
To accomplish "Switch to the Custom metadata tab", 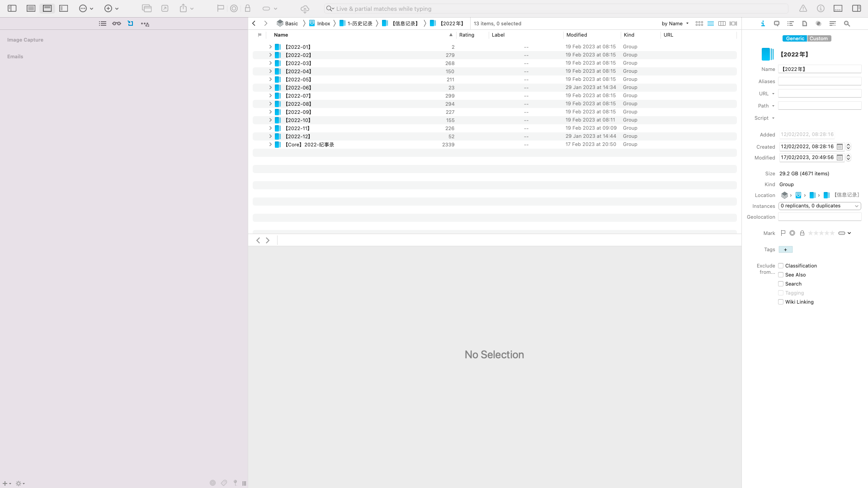I will (819, 38).
